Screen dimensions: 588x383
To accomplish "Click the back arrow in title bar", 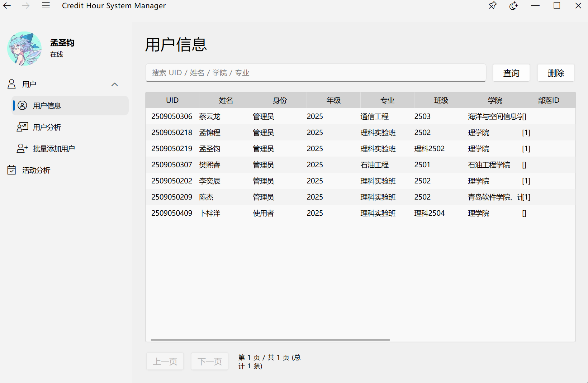I will tap(7, 6).
